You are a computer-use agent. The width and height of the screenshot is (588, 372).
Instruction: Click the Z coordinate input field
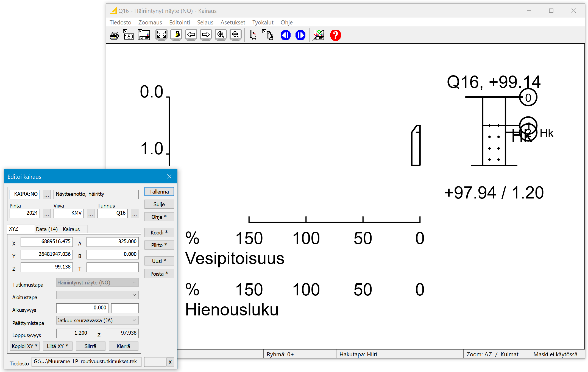tap(47, 267)
